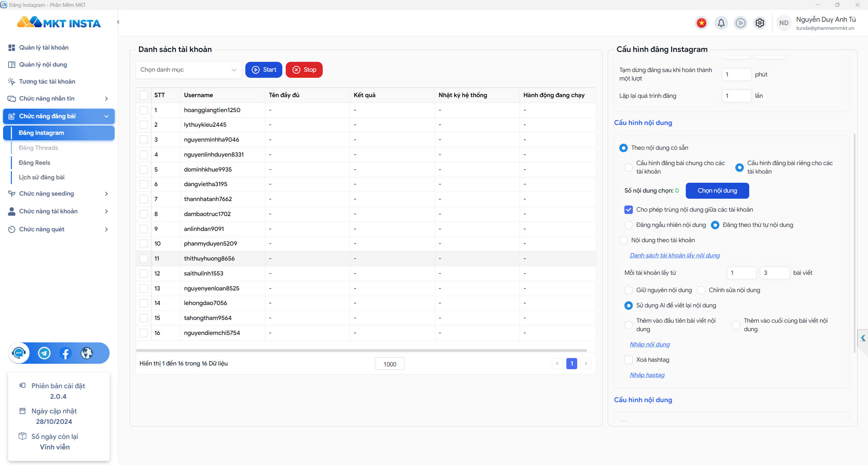868x465 pixels.
Task: Click the Chức năng quét scan icon
Action: (12, 229)
